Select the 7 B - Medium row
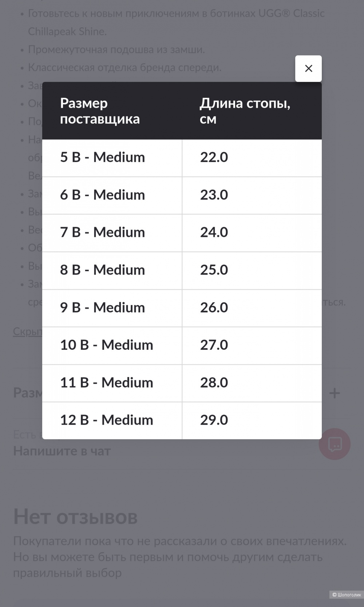Viewport: 364px width, 607px height. pos(182,233)
